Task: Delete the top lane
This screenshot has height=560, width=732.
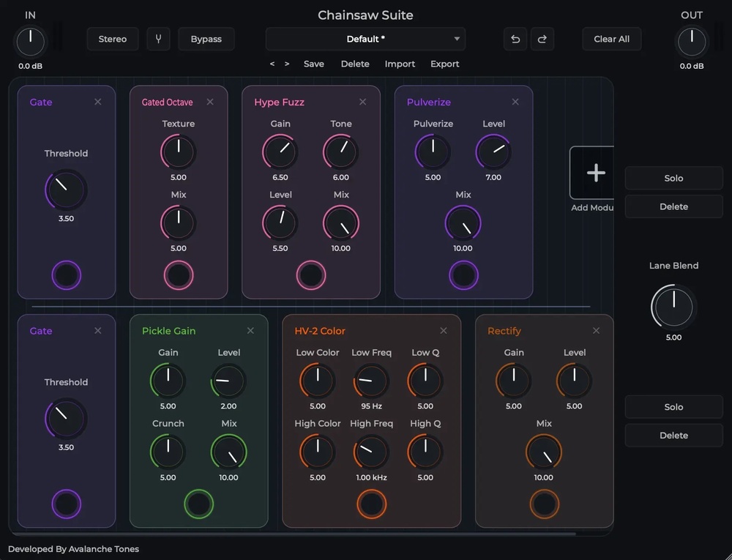Action: pyautogui.click(x=673, y=206)
